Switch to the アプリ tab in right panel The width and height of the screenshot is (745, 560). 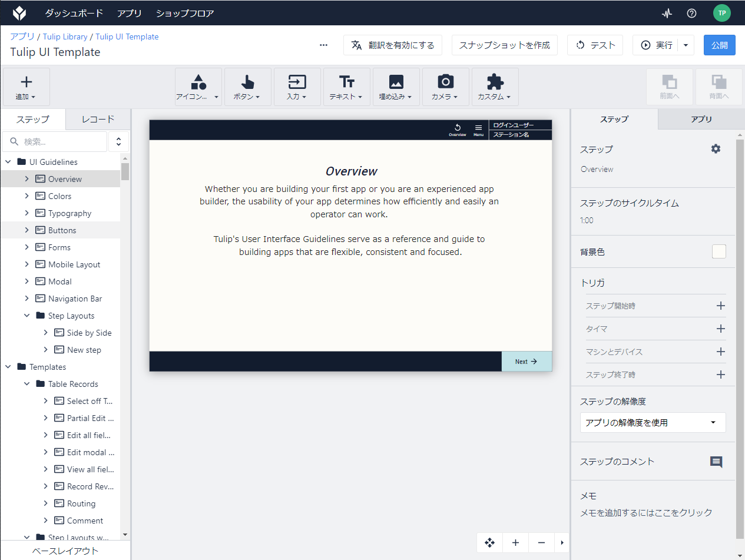pyautogui.click(x=701, y=119)
